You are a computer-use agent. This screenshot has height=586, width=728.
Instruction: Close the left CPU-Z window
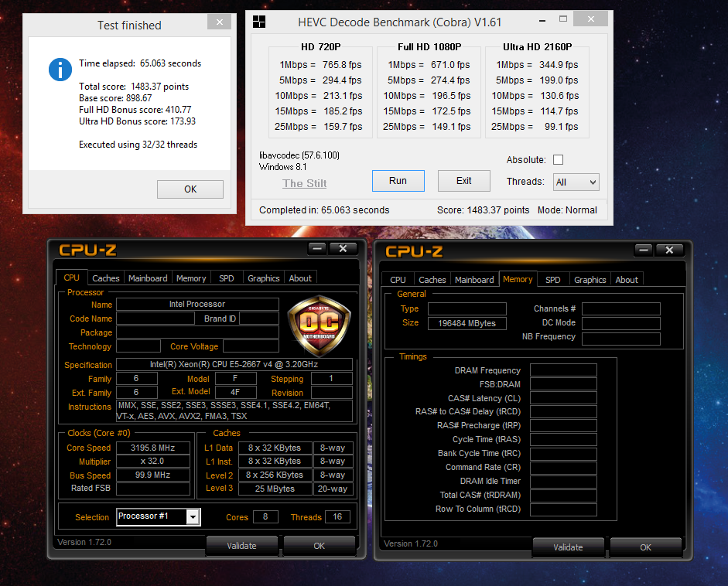point(343,249)
